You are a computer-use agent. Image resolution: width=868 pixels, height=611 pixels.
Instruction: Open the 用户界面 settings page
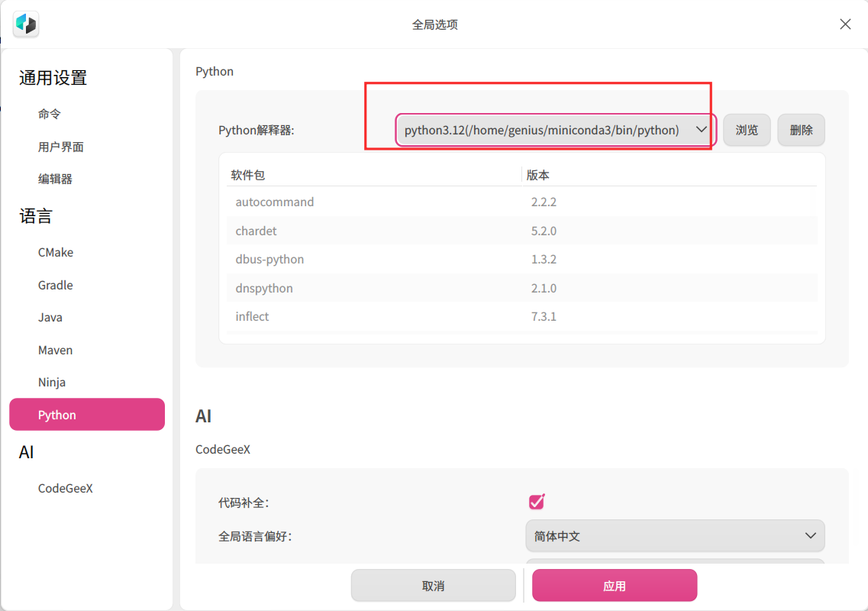tap(61, 147)
